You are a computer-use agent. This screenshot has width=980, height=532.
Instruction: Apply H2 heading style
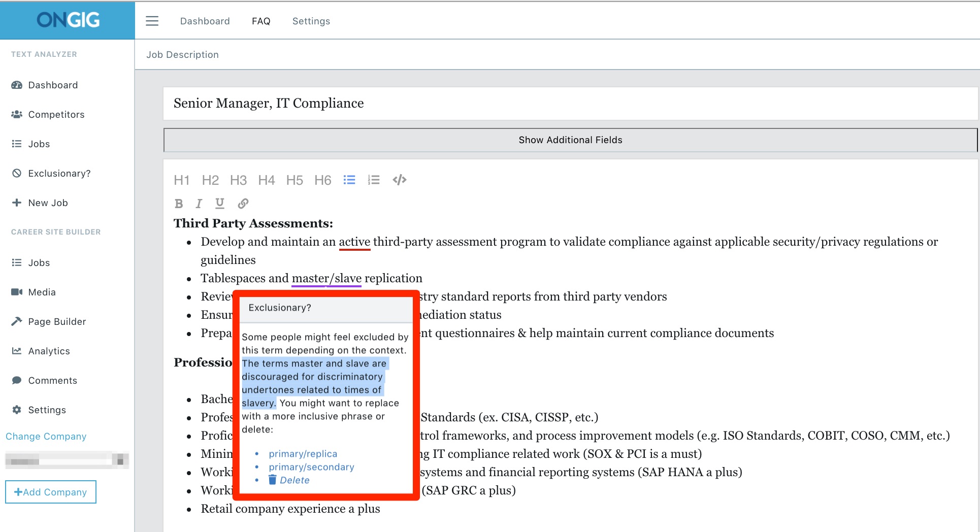pos(210,180)
